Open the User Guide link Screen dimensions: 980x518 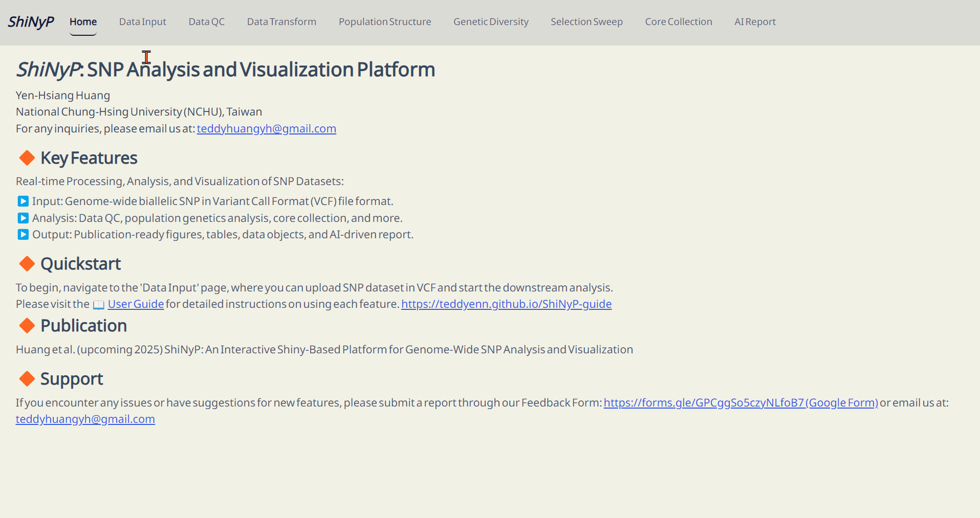tap(136, 304)
